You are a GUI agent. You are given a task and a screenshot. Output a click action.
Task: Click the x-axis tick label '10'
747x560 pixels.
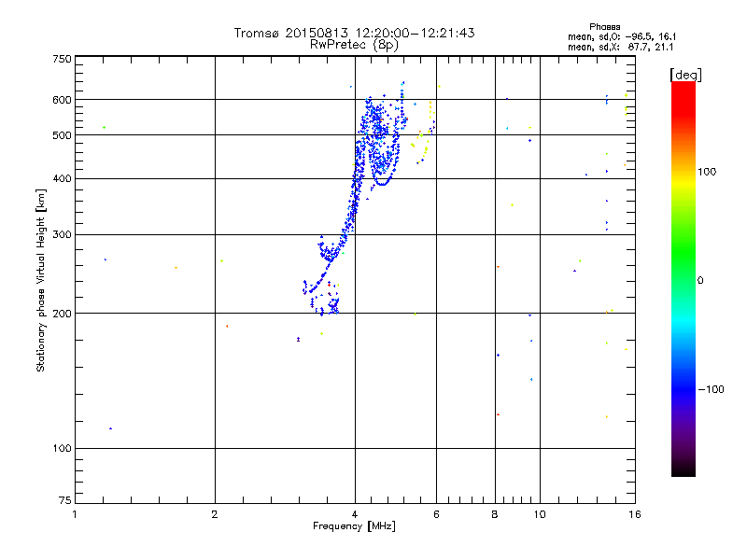540,514
